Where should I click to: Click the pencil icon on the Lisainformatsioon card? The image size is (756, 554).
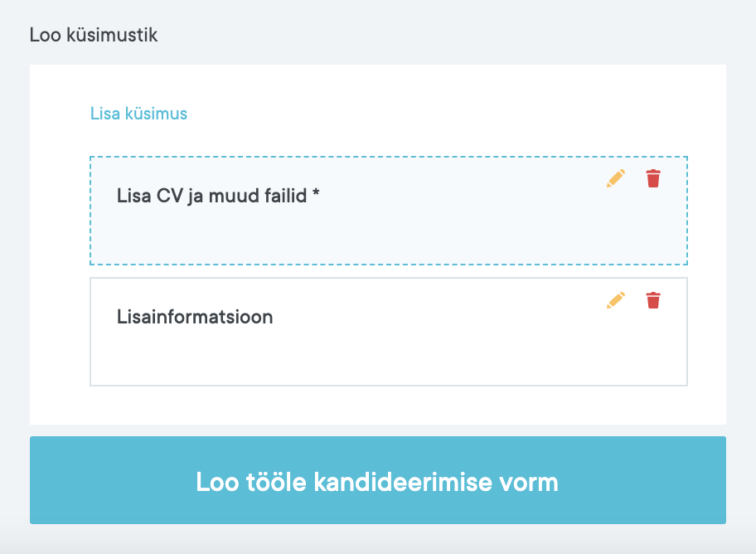point(615,300)
